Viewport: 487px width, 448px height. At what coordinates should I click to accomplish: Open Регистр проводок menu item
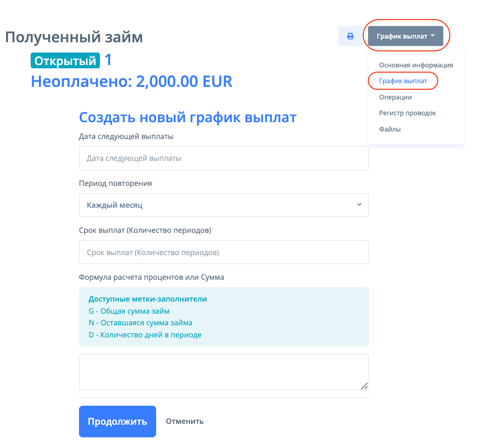tap(408, 113)
